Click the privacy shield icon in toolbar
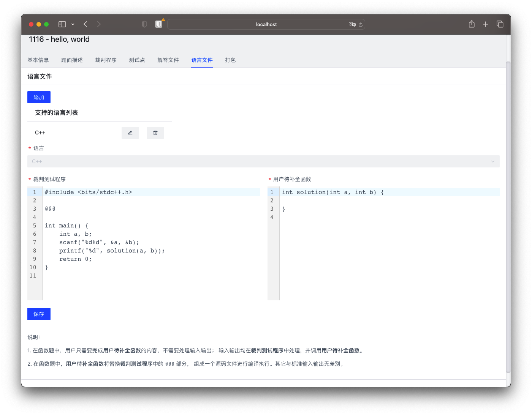Screen dimensions: 532x415 point(144,24)
